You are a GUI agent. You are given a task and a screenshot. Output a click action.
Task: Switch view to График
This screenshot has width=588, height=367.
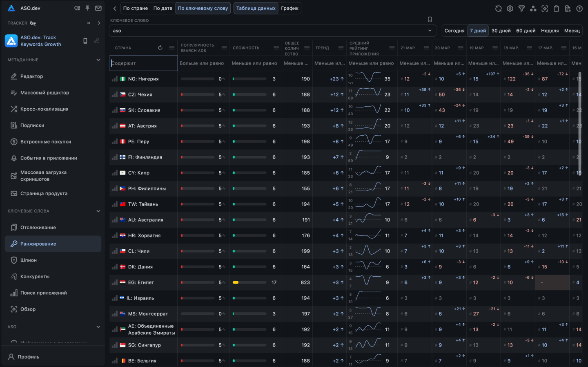[x=290, y=8]
